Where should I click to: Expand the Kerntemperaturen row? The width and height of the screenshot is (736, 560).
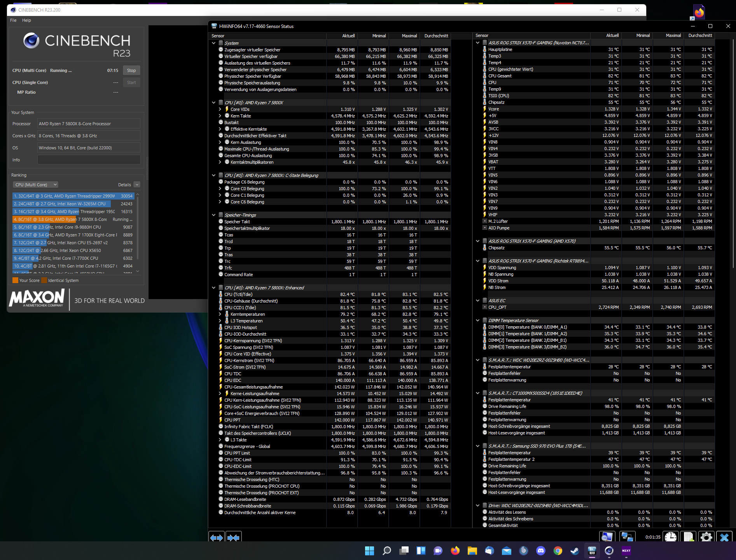[220, 314]
